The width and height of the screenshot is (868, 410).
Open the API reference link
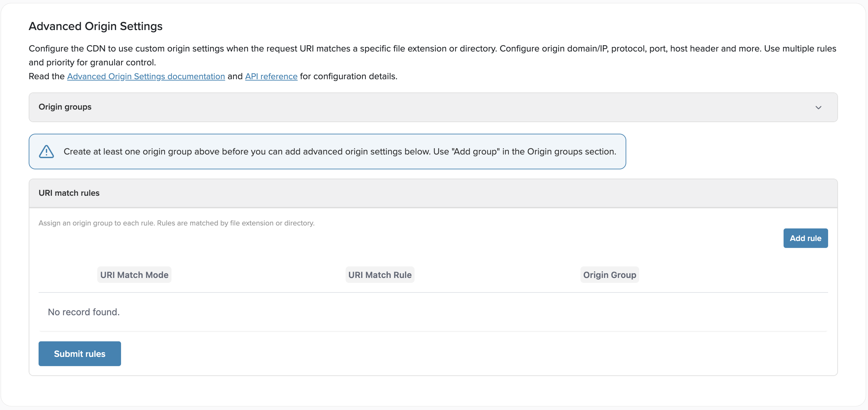point(271,76)
